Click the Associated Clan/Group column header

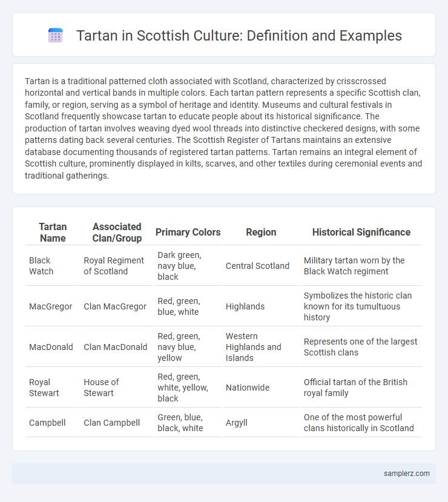click(x=117, y=233)
